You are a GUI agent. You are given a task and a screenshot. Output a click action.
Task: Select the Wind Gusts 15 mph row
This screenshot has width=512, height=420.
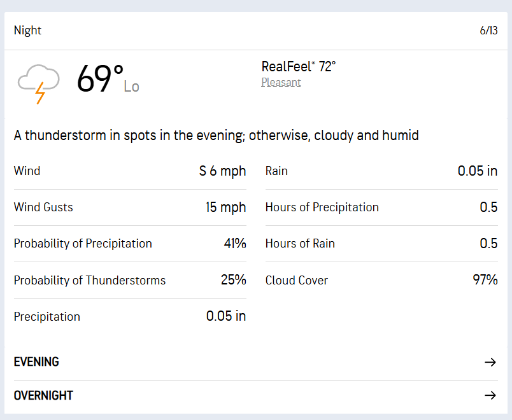pos(130,207)
